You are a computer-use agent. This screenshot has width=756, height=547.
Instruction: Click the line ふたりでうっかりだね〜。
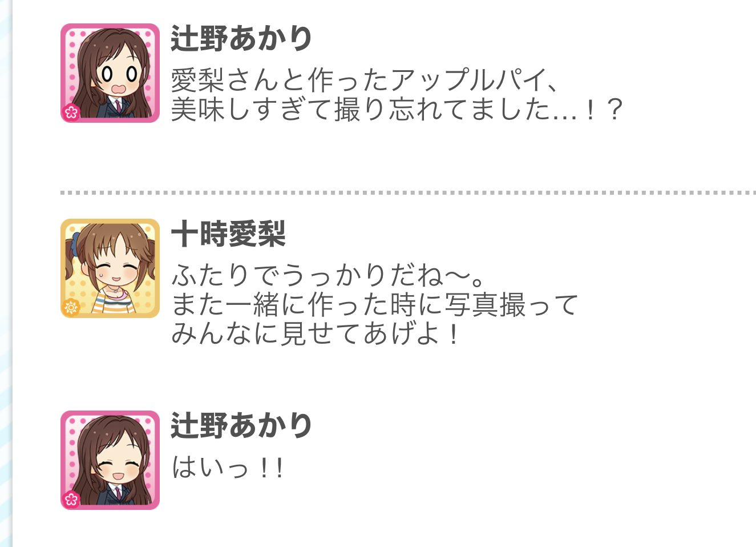coord(329,276)
